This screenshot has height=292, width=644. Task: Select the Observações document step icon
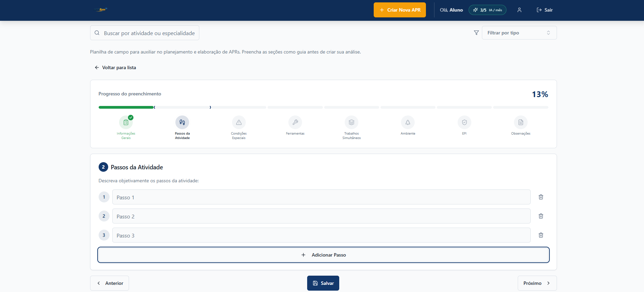(521, 122)
